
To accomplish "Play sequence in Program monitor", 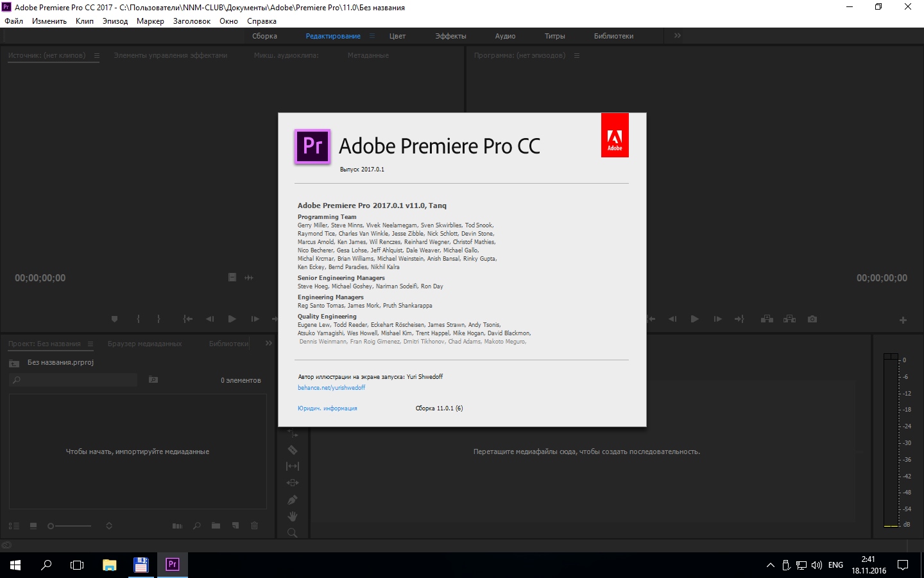I will [695, 319].
